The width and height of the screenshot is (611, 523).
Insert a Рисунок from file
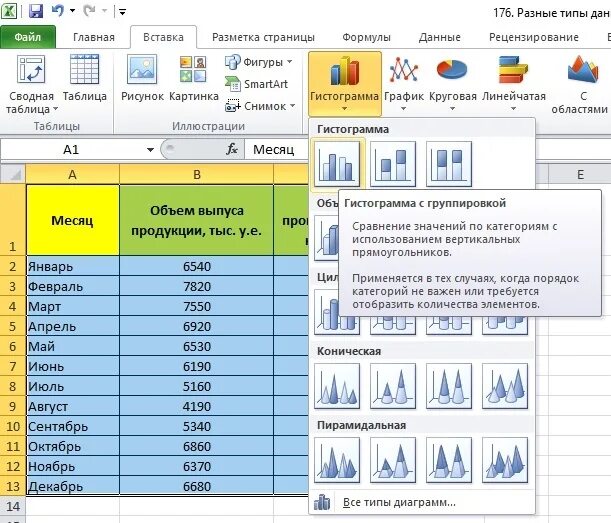tap(142, 78)
